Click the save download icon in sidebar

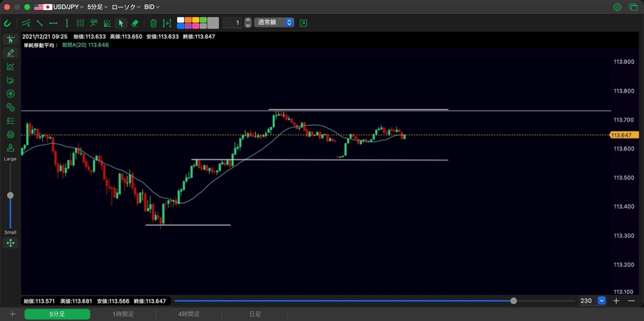10,148
